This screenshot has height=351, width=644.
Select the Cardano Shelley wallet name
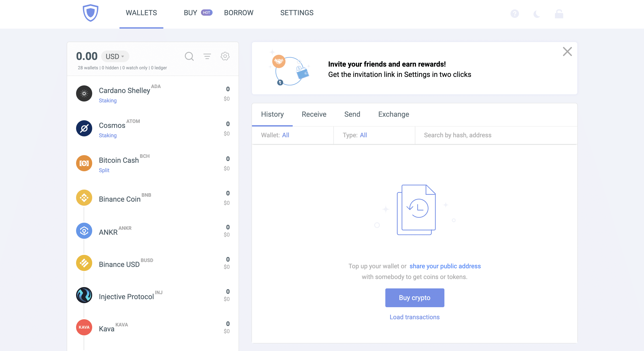pyautogui.click(x=124, y=91)
